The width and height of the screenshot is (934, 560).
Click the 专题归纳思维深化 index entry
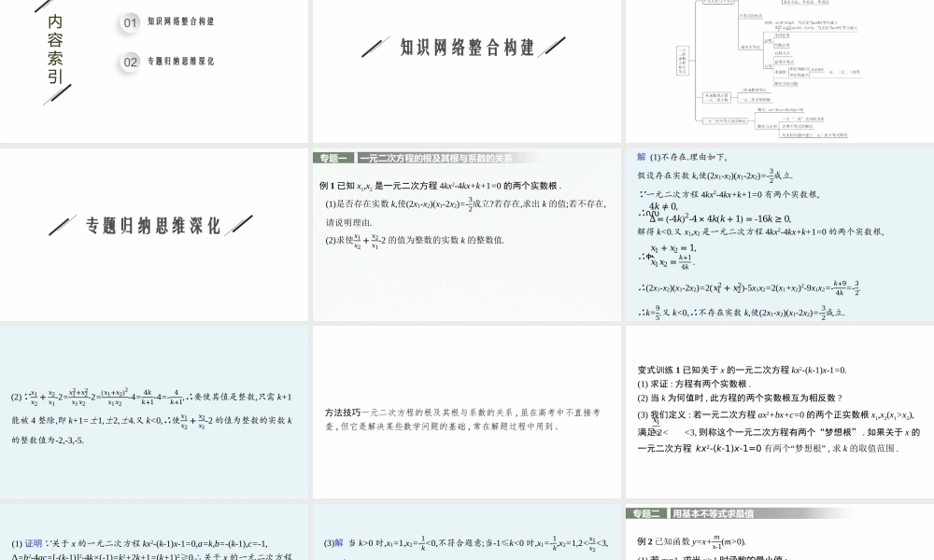click(x=180, y=62)
